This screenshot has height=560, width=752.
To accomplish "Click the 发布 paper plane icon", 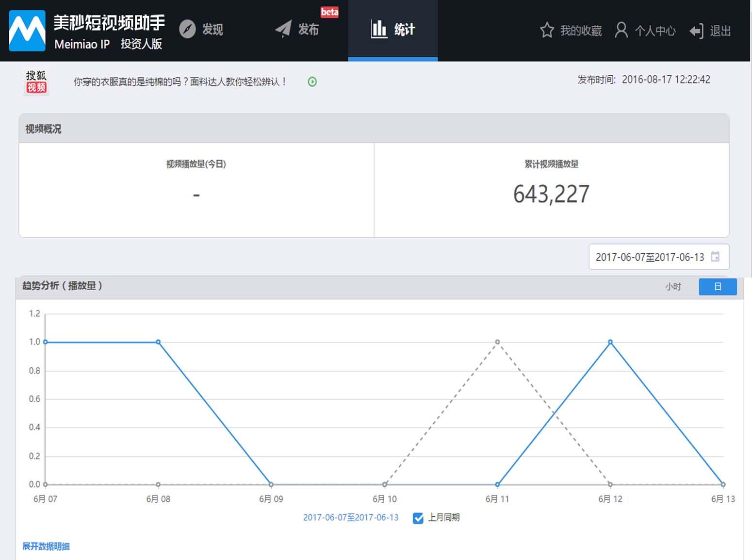I will (283, 29).
